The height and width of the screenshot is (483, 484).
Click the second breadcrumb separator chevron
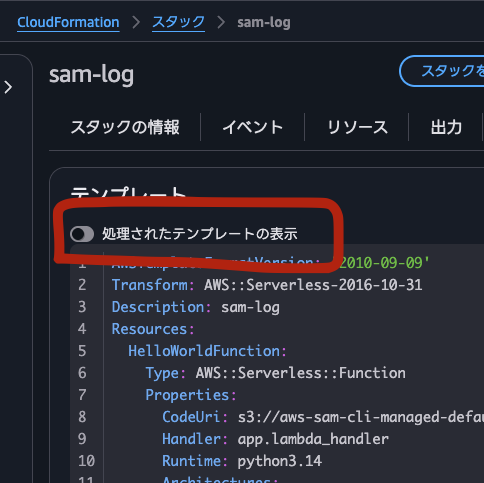[x=221, y=23]
